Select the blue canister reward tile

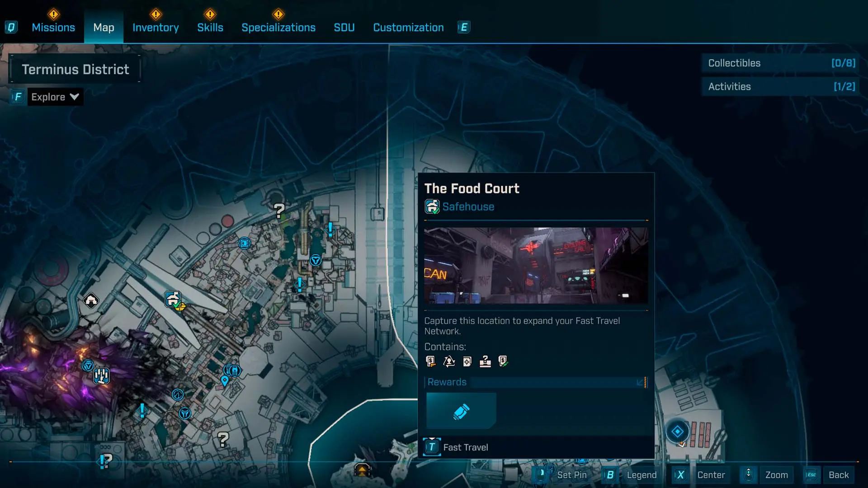[x=461, y=411]
